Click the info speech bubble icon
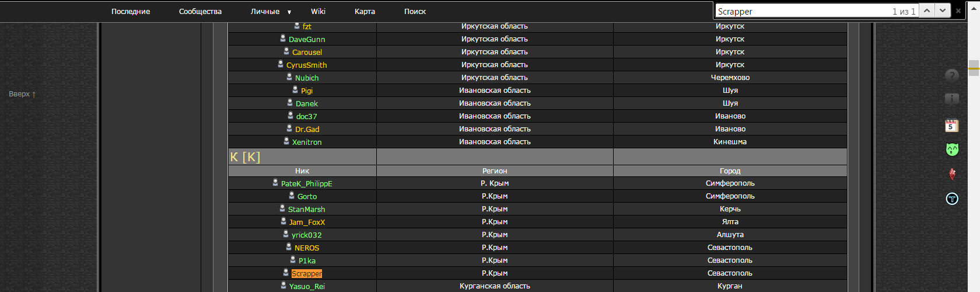980x292 pixels. click(951, 99)
